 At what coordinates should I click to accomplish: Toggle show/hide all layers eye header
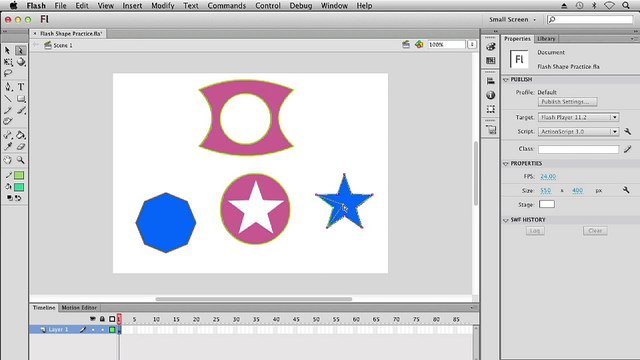93,319
